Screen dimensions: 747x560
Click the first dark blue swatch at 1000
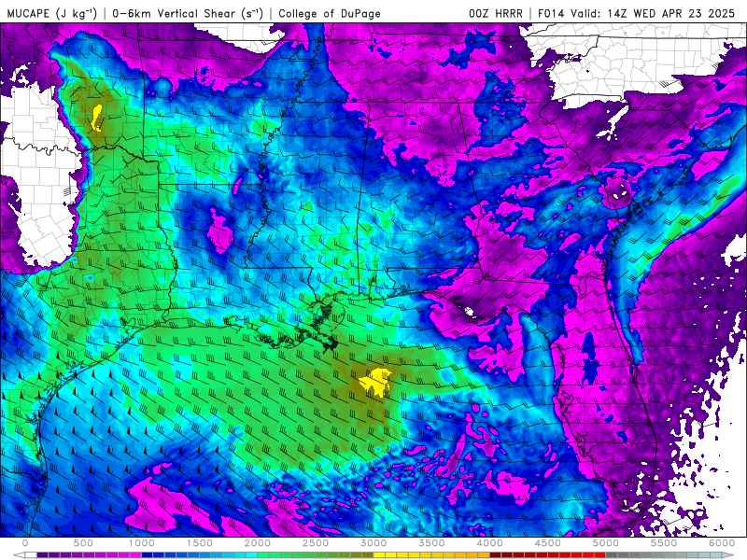pyautogui.click(x=147, y=555)
